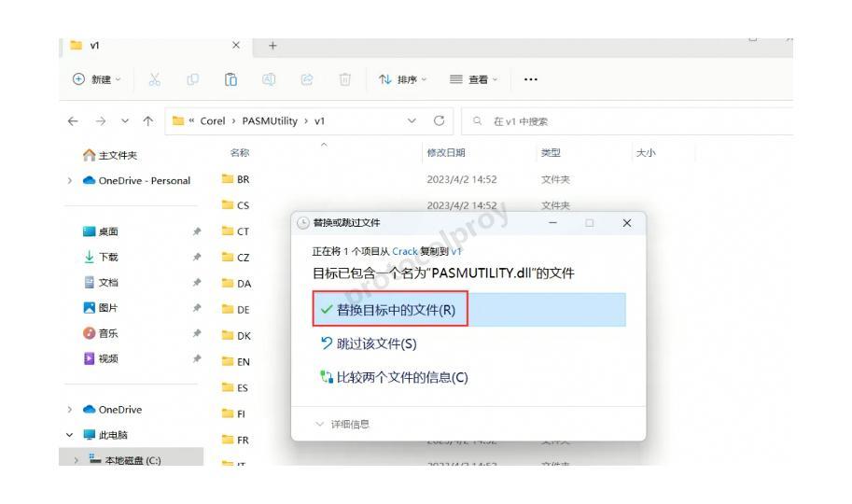Close the v1 tab
This screenshot has width=852, height=504.
pyautogui.click(x=236, y=45)
